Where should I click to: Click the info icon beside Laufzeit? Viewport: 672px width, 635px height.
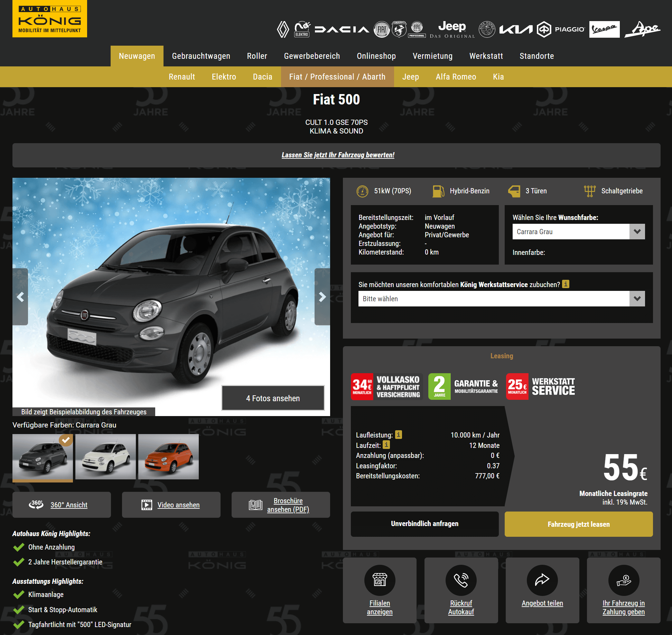pyautogui.click(x=386, y=444)
